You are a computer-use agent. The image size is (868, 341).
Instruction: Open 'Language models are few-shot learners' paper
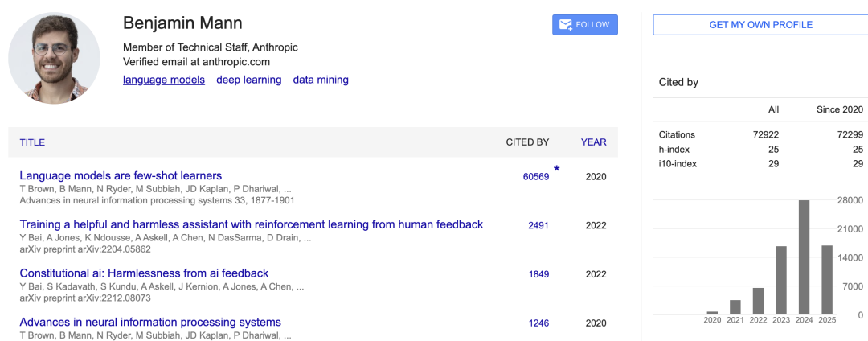[121, 176]
